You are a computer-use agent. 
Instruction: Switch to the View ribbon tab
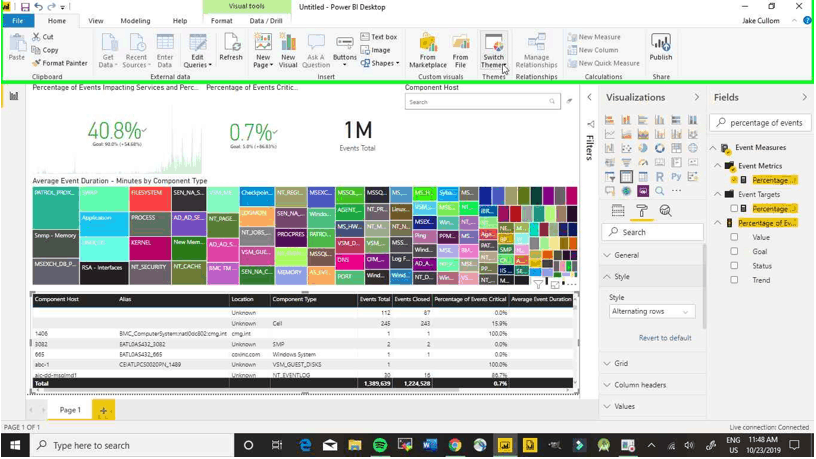click(x=96, y=21)
